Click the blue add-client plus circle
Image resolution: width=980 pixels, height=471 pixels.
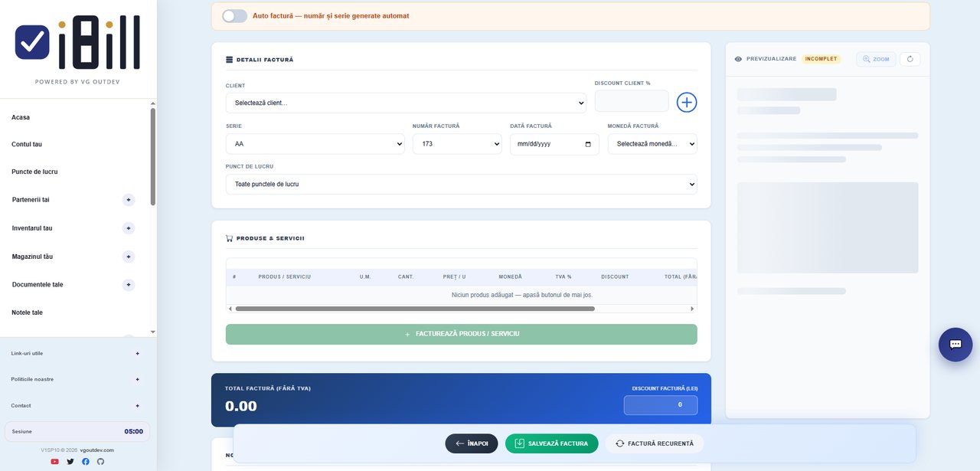(687, 102)
